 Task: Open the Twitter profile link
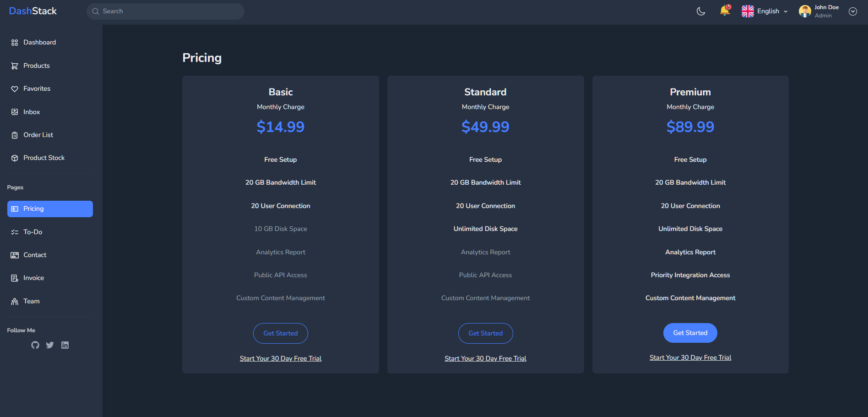pyautogui.click(x=49, y=345)
